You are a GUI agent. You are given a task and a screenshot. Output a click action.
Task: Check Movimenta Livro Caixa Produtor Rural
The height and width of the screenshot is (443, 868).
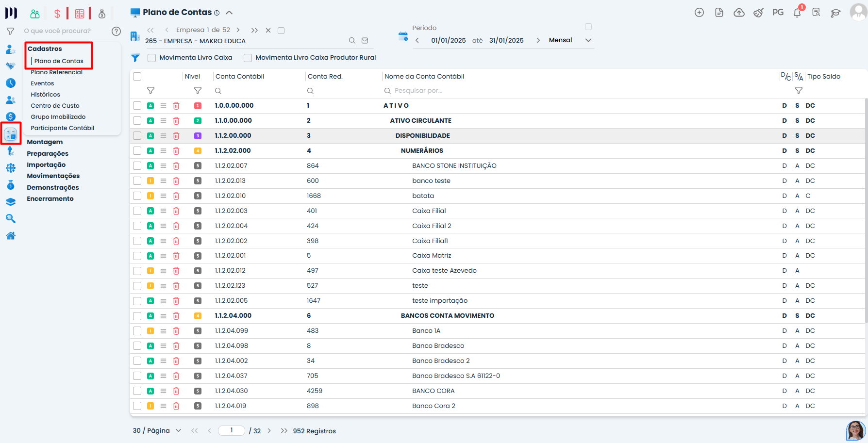pos(248,58)
